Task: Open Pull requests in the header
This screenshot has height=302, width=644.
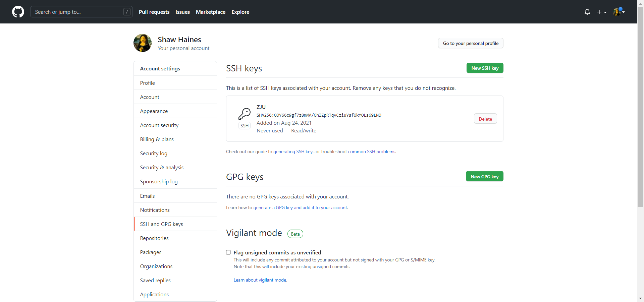Action: (154, 12)
